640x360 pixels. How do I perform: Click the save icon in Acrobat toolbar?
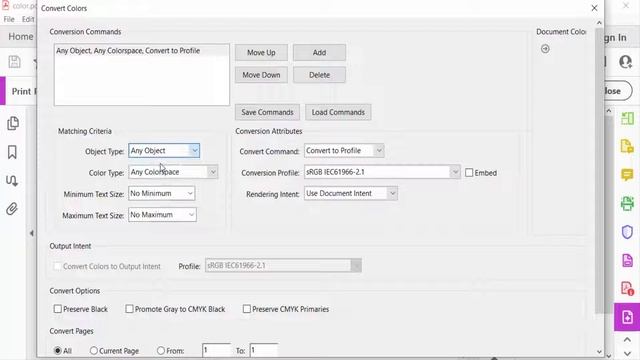[15, 62]
